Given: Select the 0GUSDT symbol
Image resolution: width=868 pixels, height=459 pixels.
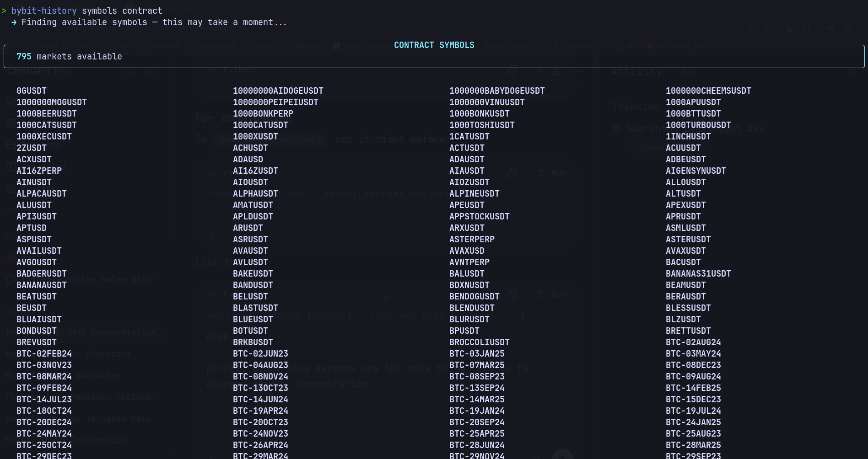Looking at the screenshot, I should coord(32,91).
